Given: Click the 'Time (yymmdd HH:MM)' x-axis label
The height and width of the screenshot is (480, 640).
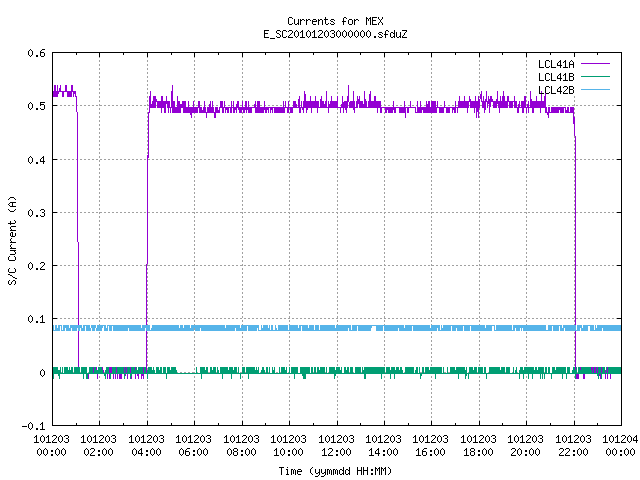Looking at the screenshot, I should 335,471.
